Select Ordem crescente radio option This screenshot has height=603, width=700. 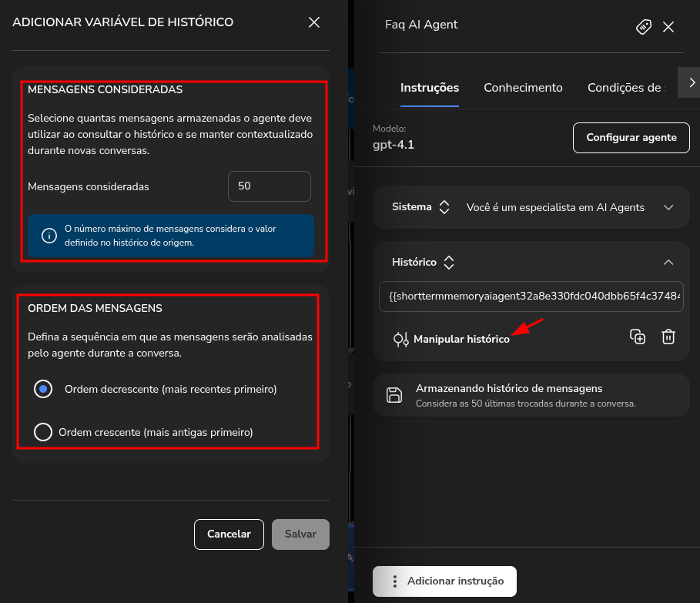click(43, 432)
